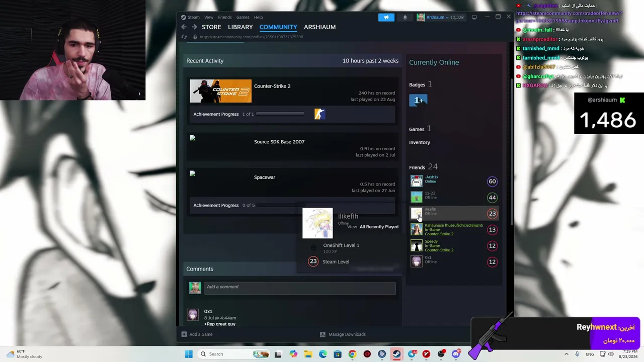The image size is (644, 362).
Task: Switch to the COMMUNITY tab
Action: (x=278, y=27)
